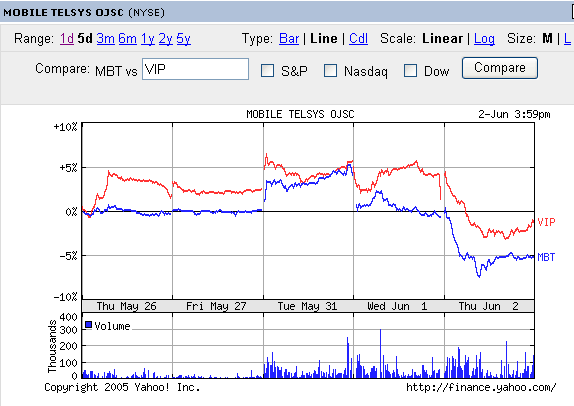Viewport: 574px width, 406px height.
Task: Click the MOBILE TELSYS OJSC chart title
Action: pyautogui.click(x=300, y=114)
